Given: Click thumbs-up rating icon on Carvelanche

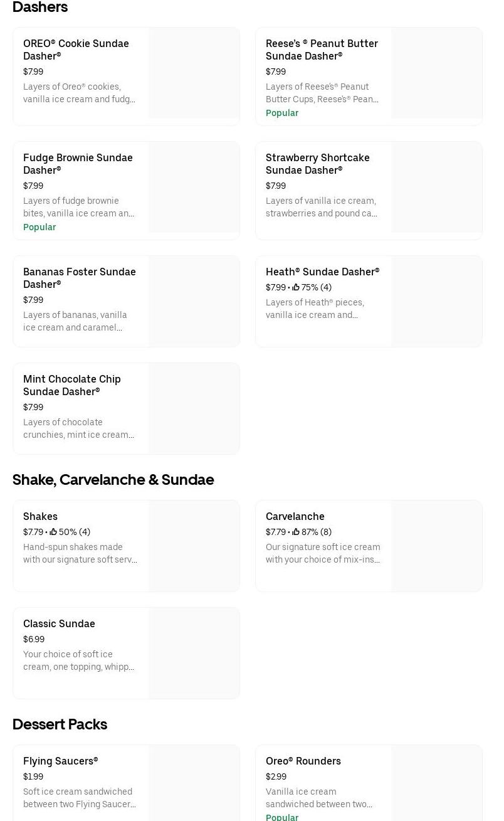Looking at the screenshot, I should pos(296,532).
